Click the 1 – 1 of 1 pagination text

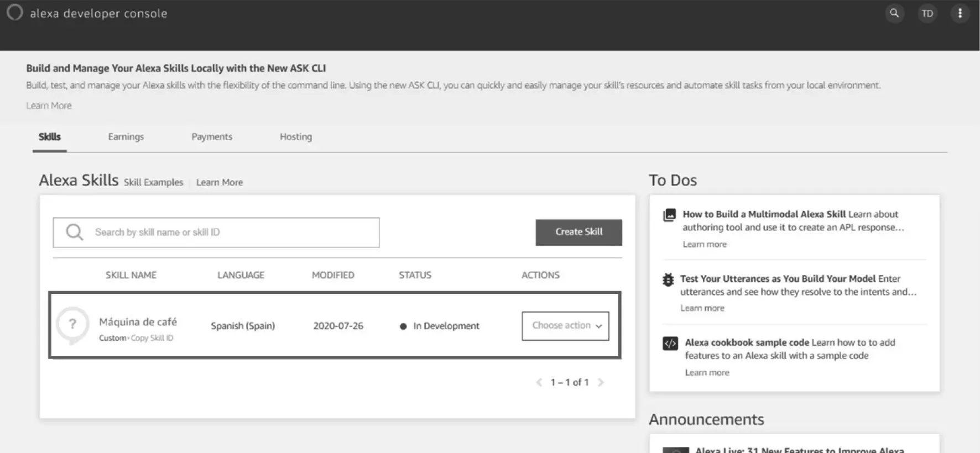tap(570, 382)
